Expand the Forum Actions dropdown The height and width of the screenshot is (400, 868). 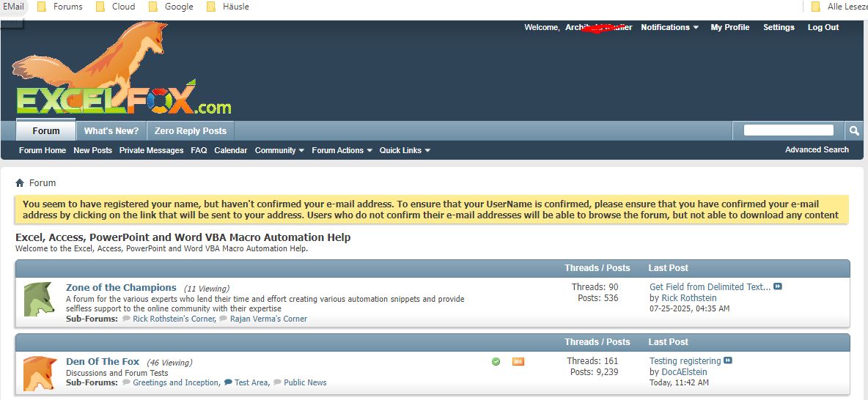coord(342,150)
